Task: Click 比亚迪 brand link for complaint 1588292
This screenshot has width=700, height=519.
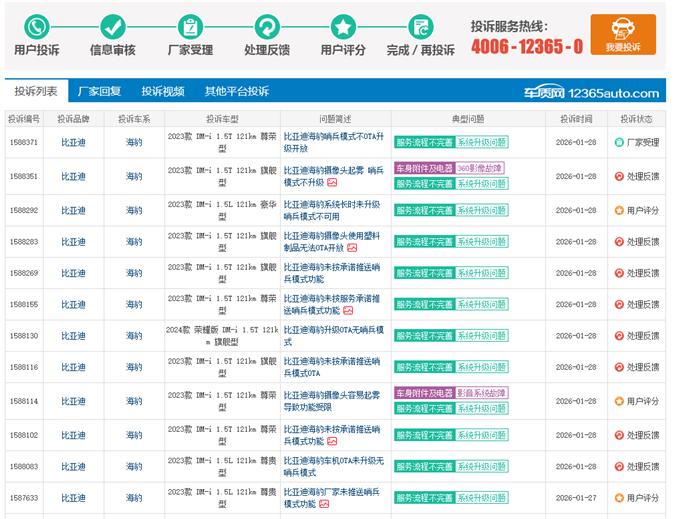Action: point(74,210)
